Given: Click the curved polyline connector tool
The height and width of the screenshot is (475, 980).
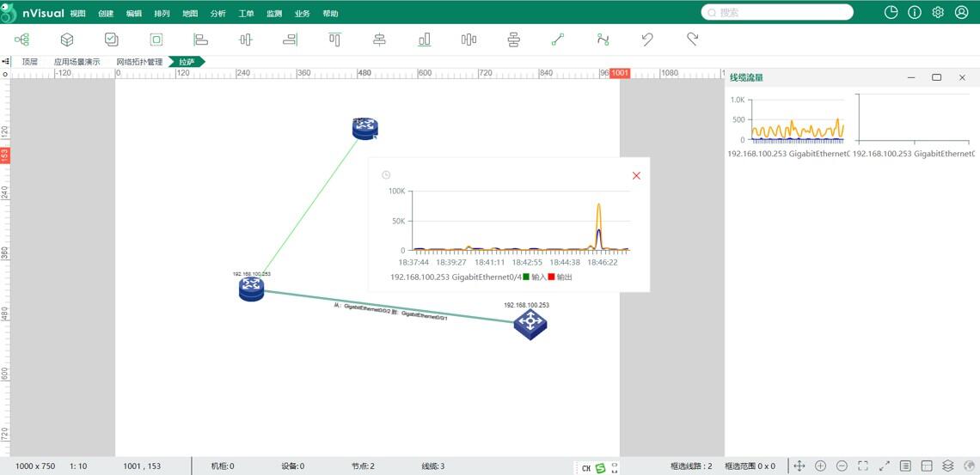Looking at the screenshot, I should click(x=603, y=40).
